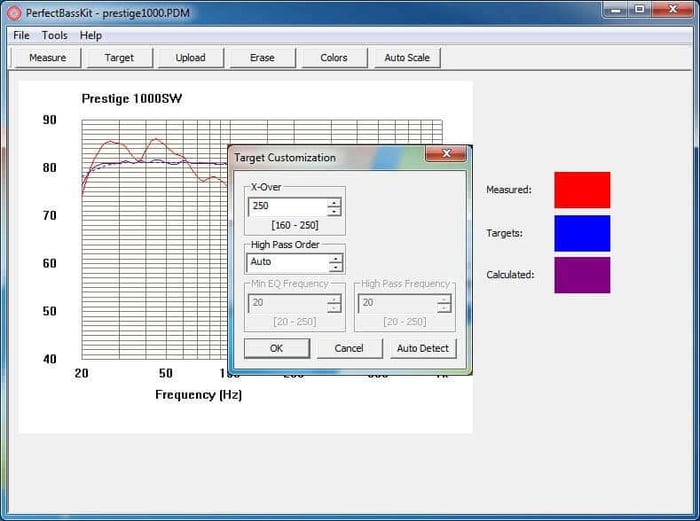Open the Help menu
700x521 pixels.
91,35
